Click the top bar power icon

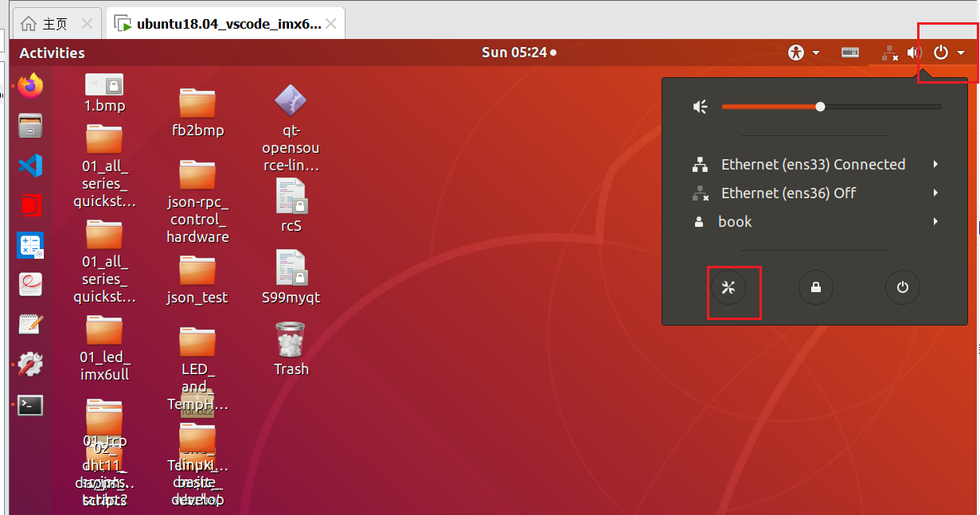click(x=941, y=53)
